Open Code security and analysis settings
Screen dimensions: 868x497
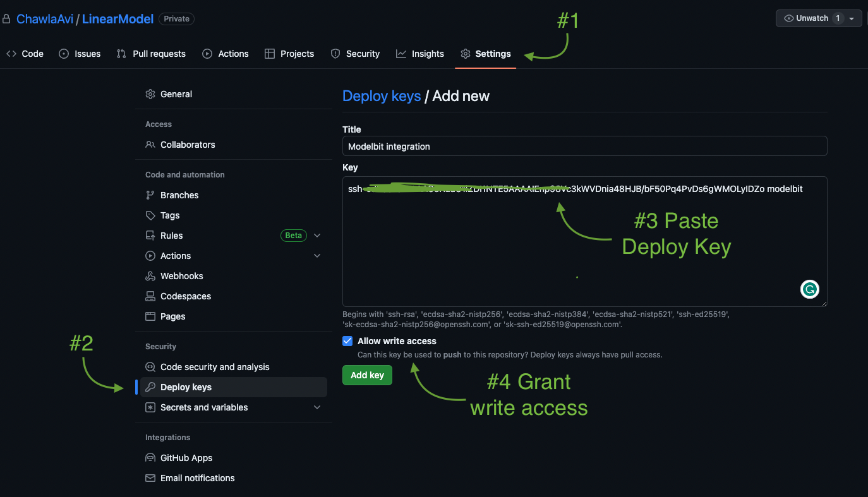[x=215, y=367]
